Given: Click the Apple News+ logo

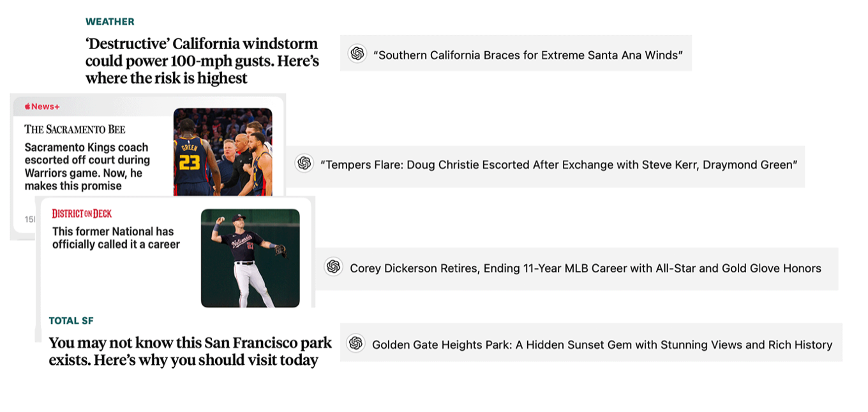Looking at the screenshot, I should point(42,107).
